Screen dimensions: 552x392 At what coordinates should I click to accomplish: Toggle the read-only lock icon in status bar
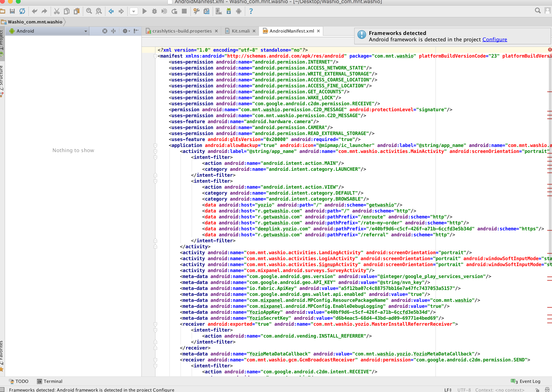pyautogui.click(x=537, y=390)
